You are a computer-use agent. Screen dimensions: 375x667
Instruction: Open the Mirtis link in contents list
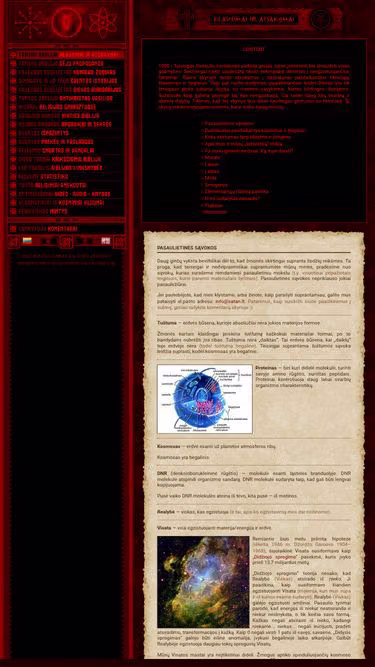(209, 178)
